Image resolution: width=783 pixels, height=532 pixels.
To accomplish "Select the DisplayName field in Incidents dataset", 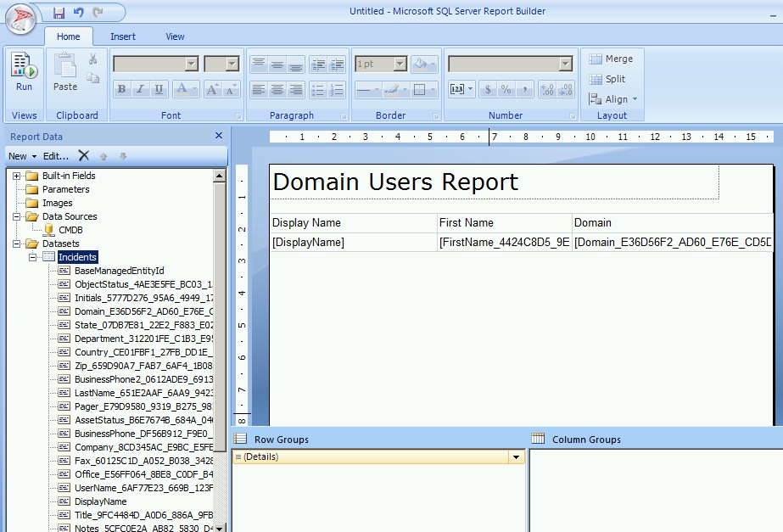I will tap(100, 501).
